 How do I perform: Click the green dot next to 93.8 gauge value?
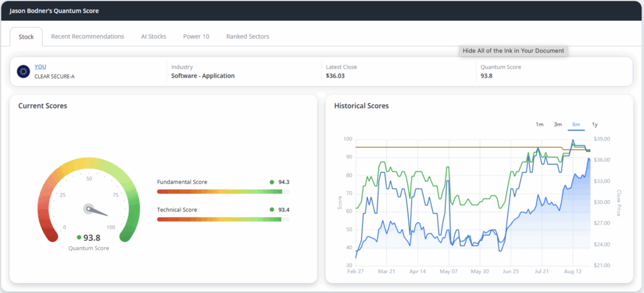[x=79, y=238]
